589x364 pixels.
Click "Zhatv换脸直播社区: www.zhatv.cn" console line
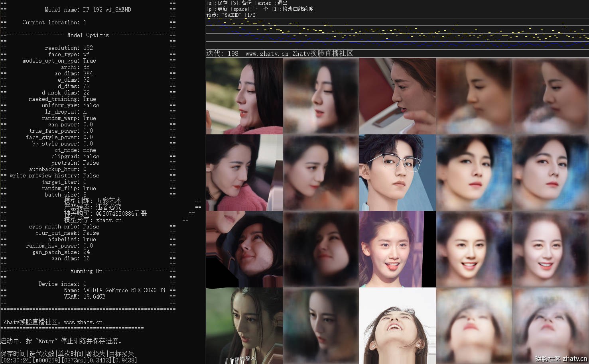click(x=53, y=322)
